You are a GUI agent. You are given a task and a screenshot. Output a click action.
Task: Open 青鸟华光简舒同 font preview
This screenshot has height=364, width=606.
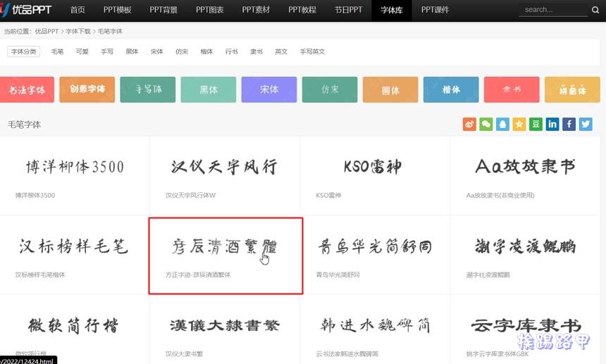tap(375, 246)
